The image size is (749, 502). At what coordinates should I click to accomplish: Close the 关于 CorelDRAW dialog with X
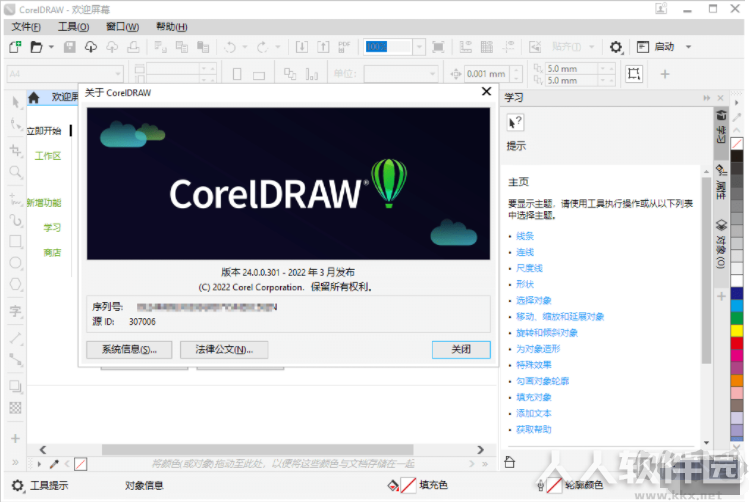point(486,91)
